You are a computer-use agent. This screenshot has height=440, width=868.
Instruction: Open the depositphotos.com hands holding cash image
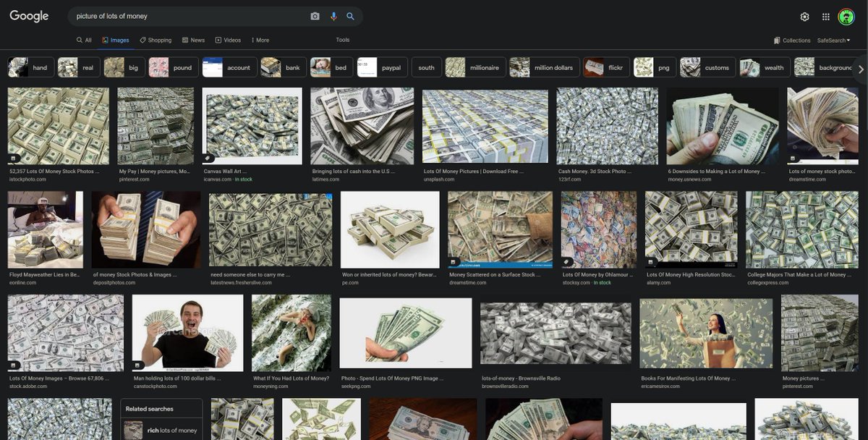click(146, 229)
